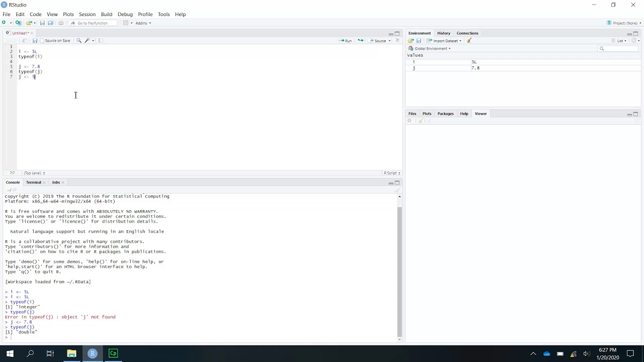Save the script via editor save icon
644x362 pixels.
35,41
